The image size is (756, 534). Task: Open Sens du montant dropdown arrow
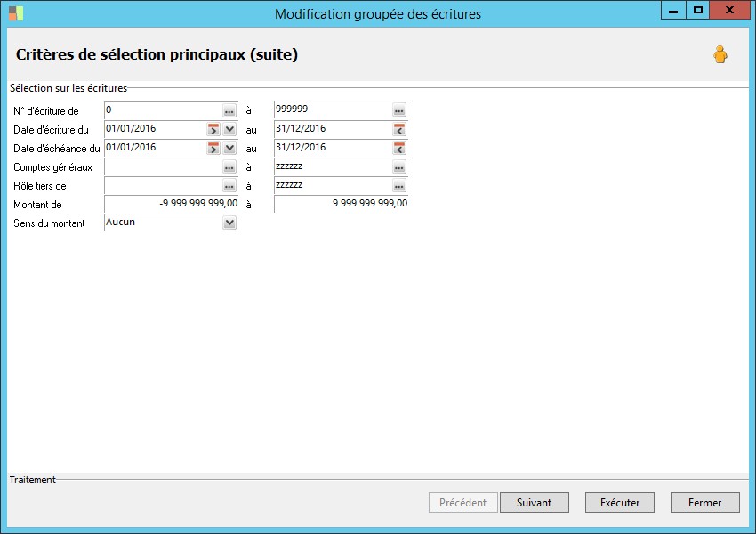[x=229, y=222]
